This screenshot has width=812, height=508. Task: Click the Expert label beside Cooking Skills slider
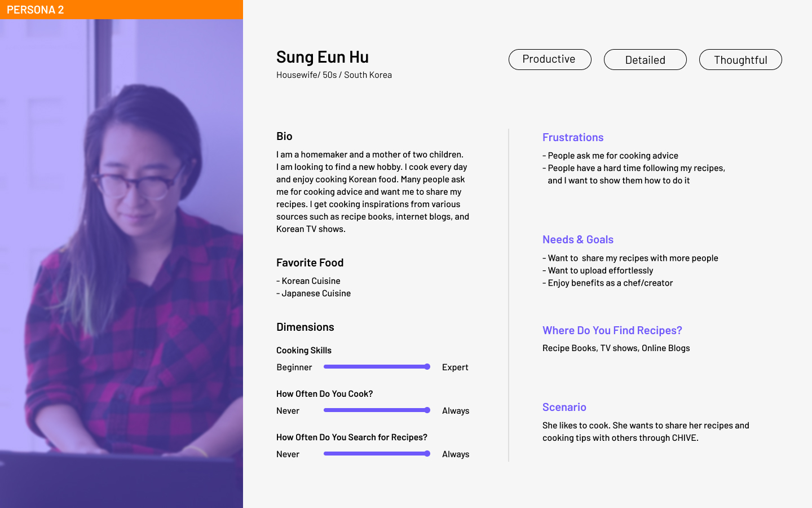[x=455, y=367]
